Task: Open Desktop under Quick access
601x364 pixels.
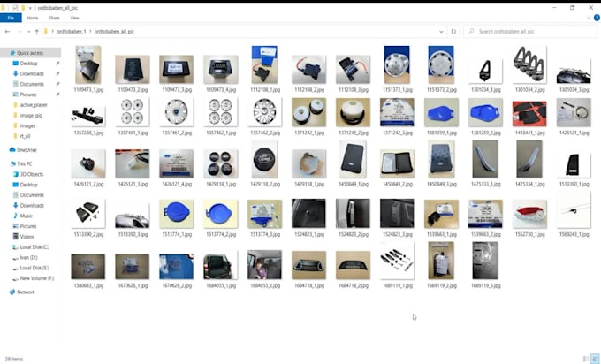Action: coord(26,64)
